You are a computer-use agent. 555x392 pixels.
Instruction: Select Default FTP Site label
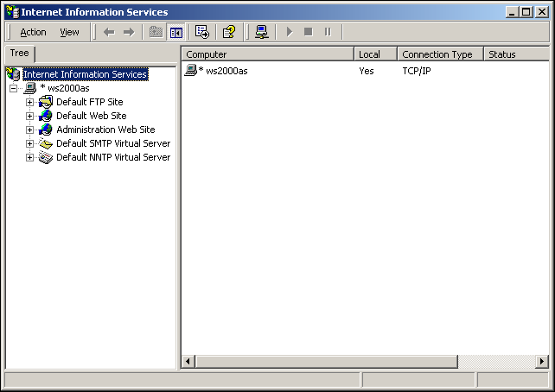90,102
